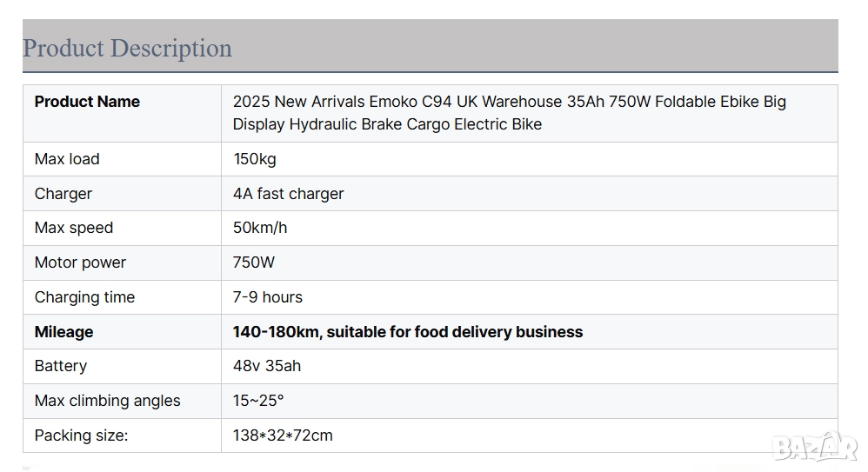Click the bold Mileage label
Screen dimensions: 868x472
[x=63, y=332]
